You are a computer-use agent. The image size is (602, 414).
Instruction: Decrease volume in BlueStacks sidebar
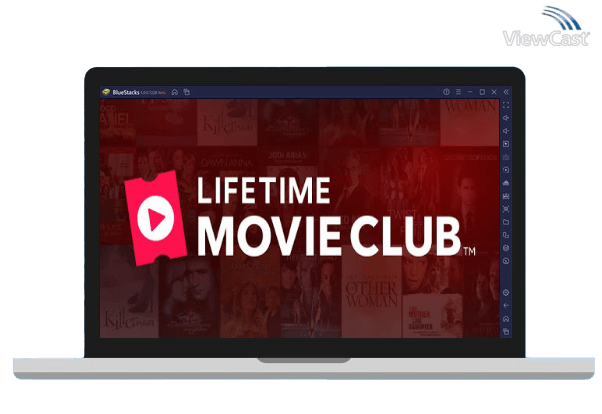click(506, 131)
